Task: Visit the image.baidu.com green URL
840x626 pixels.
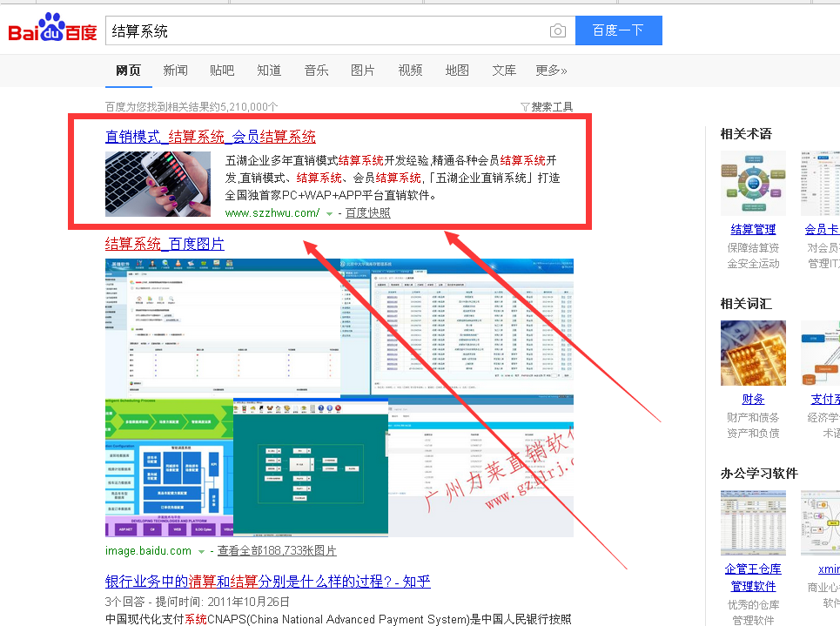Action: (148, 550)
